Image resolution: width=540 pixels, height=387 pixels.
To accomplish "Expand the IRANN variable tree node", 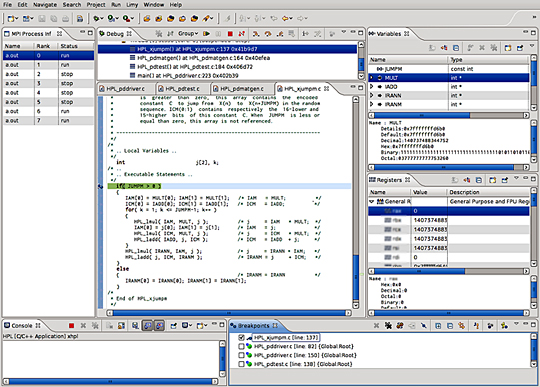I will (372, 95).
